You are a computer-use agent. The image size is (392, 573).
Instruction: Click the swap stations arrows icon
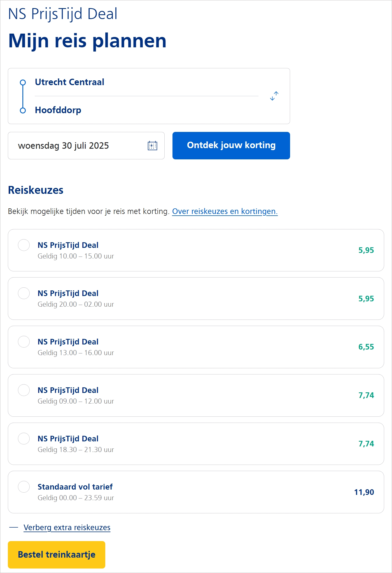click(x=274, y=96)
